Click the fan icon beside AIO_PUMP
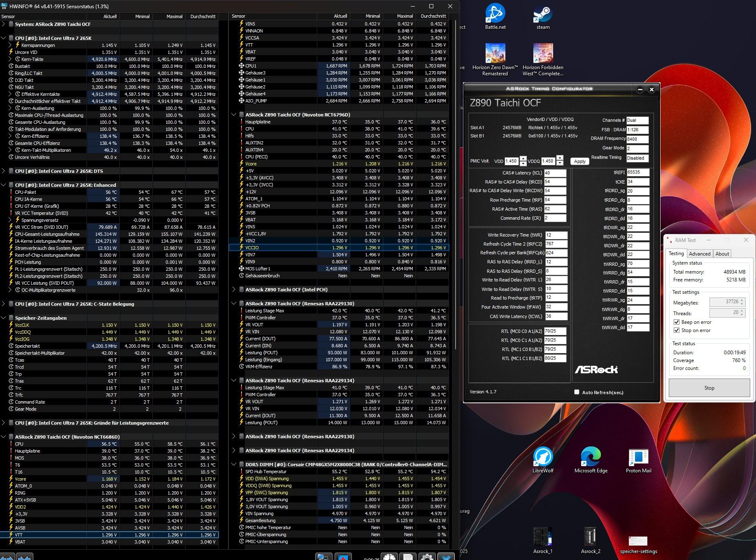This screenshot has height=560, width=756. click(242, 101)
